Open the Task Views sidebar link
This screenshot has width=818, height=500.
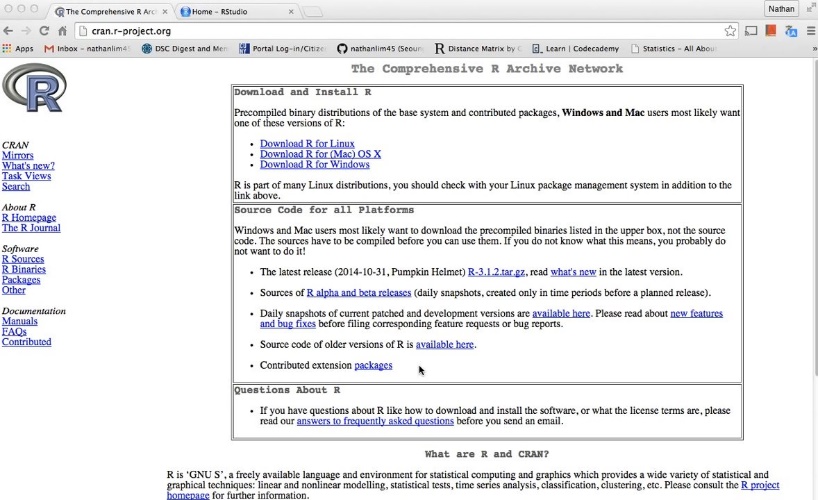tap(26, 176)
